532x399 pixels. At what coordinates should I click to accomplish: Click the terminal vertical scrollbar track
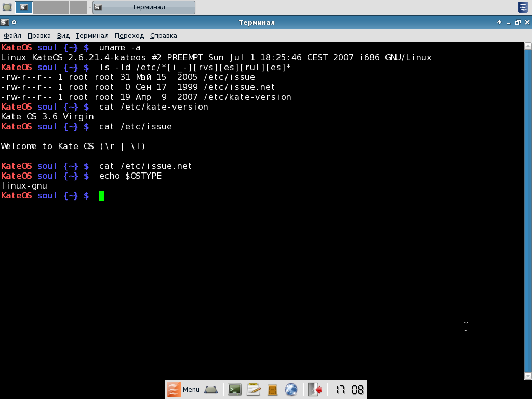[528, 211]
